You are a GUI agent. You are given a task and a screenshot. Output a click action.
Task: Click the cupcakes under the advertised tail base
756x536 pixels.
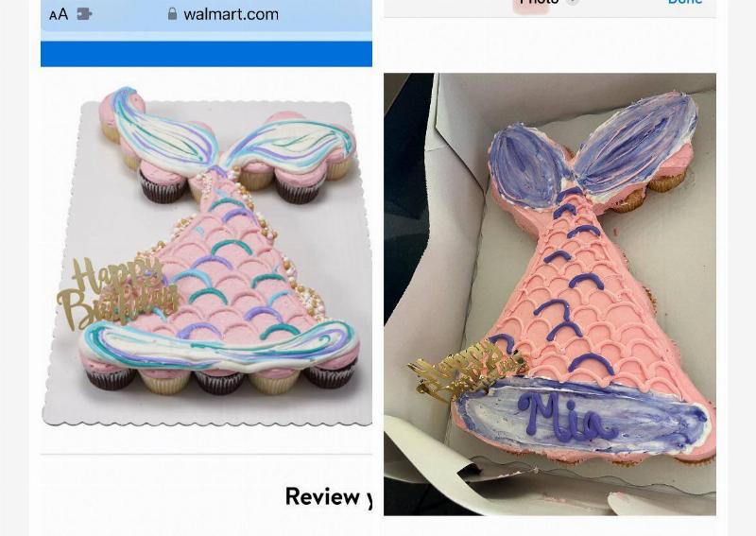219,377
